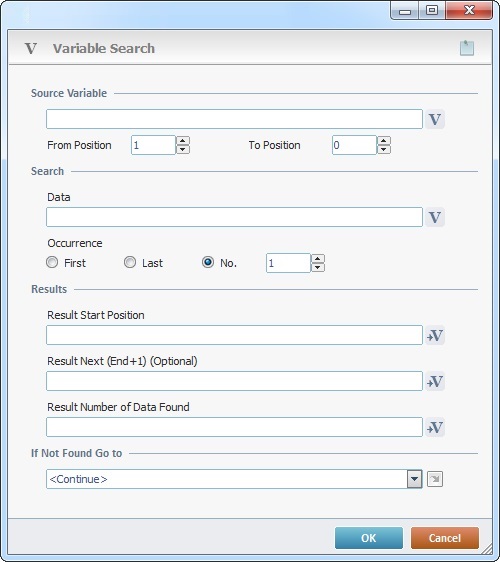
Task: Increase the From Position value with up arrow
Action: coord(183,141)
